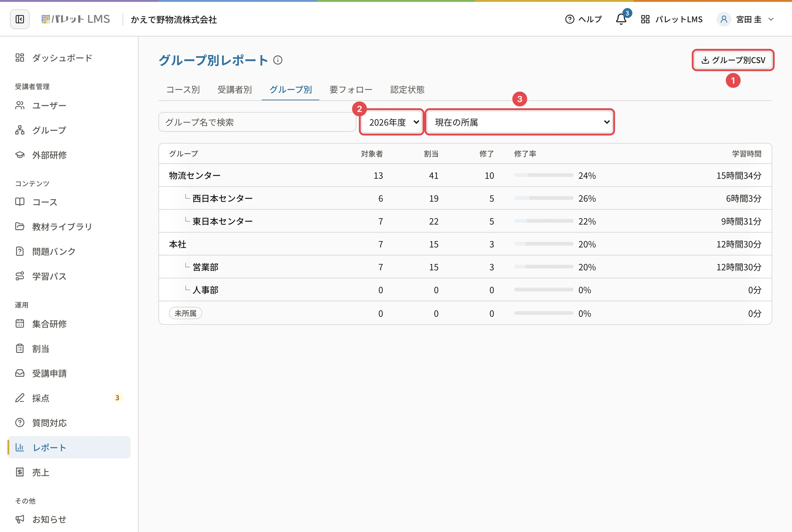This screenshot has width=792, height=532.
Task: Switch to the 認定状態 tab
Action: pos(407,90)
